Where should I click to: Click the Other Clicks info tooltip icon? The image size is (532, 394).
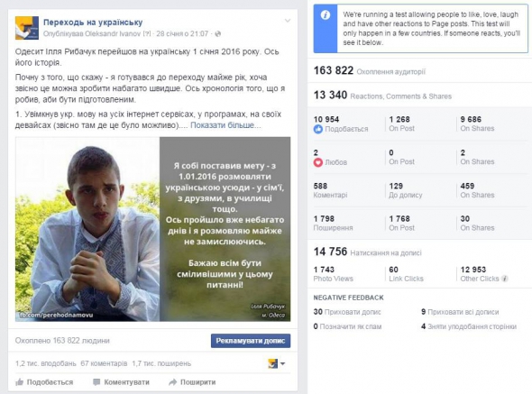[505, 279]
